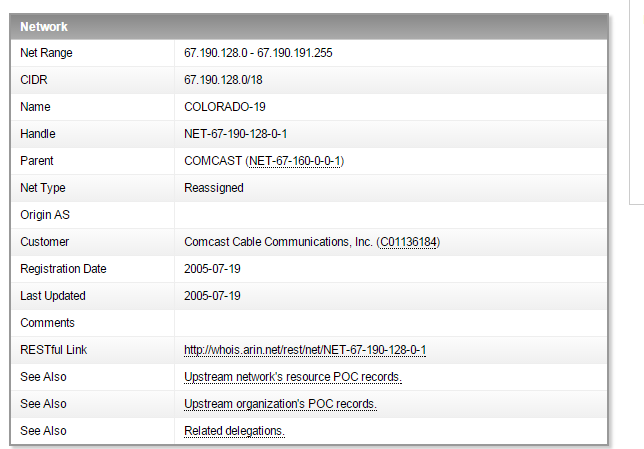Screen dimensions: 644x449
Task: Click the COMCAST parent organization text
Action: [212, 161]
